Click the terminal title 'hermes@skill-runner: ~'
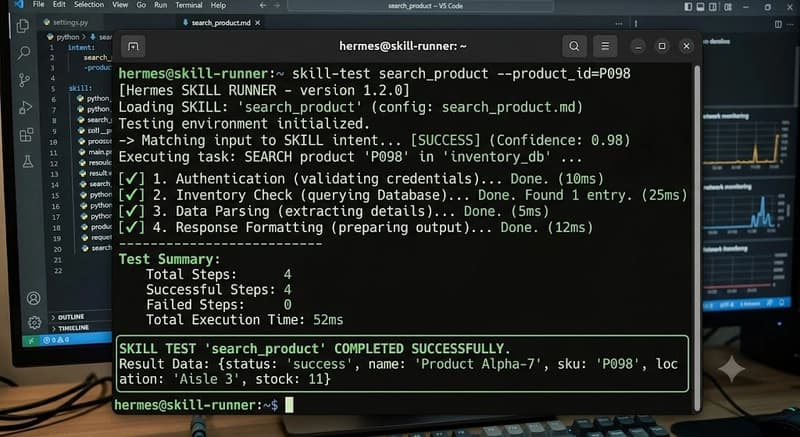The width and height of the screenshot is (800, 437). (x=403, y=46)
